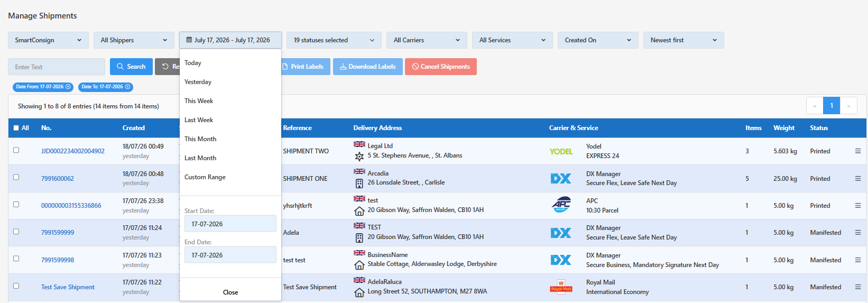Open row menu for APC 10:30 Parcel
This screenshot has width=868, height=303.
[x=858, y=206]
